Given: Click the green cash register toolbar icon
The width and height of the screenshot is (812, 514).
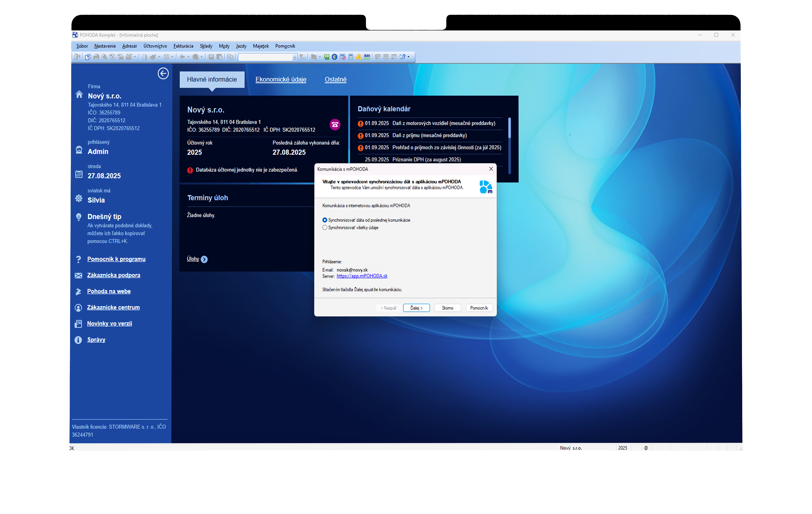Looking at the screenshot, I should coord(327,57).
